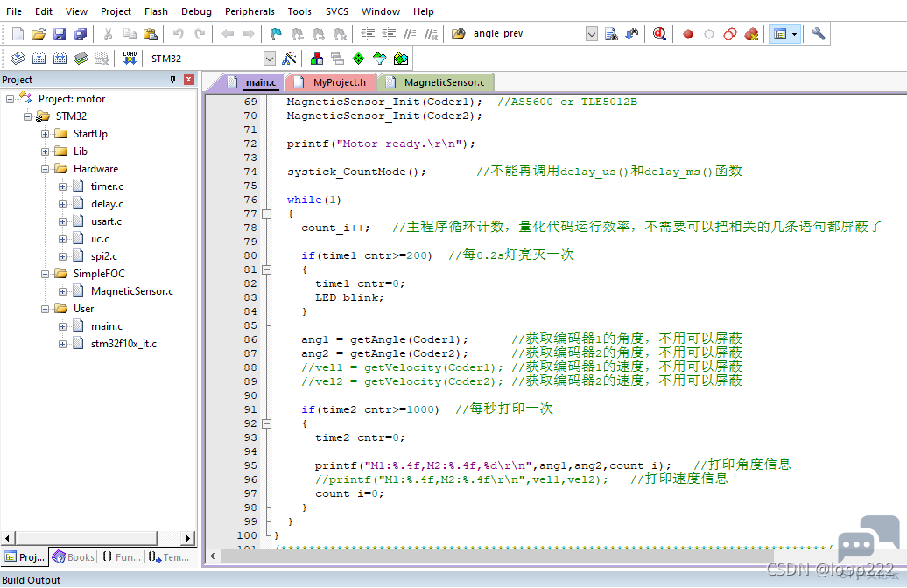Expand the StartUp folder in tree

(x=45, y=134)
